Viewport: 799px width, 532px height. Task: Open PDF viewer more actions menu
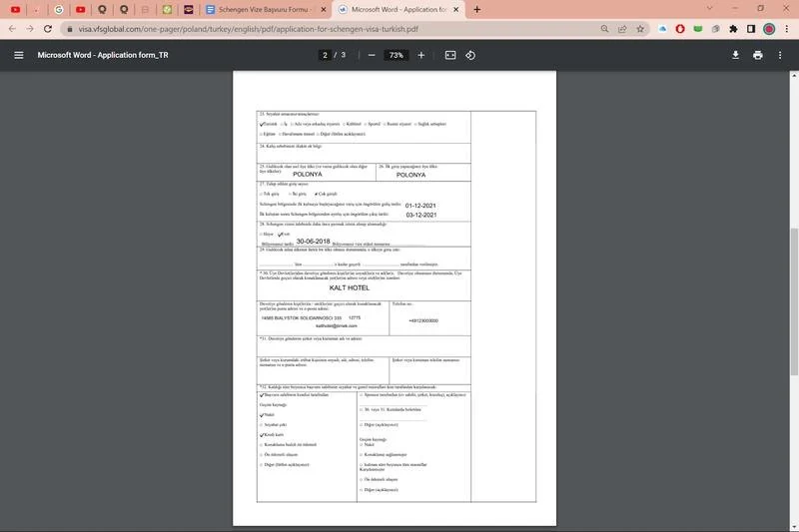pyautogui.click(x=780, y=55)
